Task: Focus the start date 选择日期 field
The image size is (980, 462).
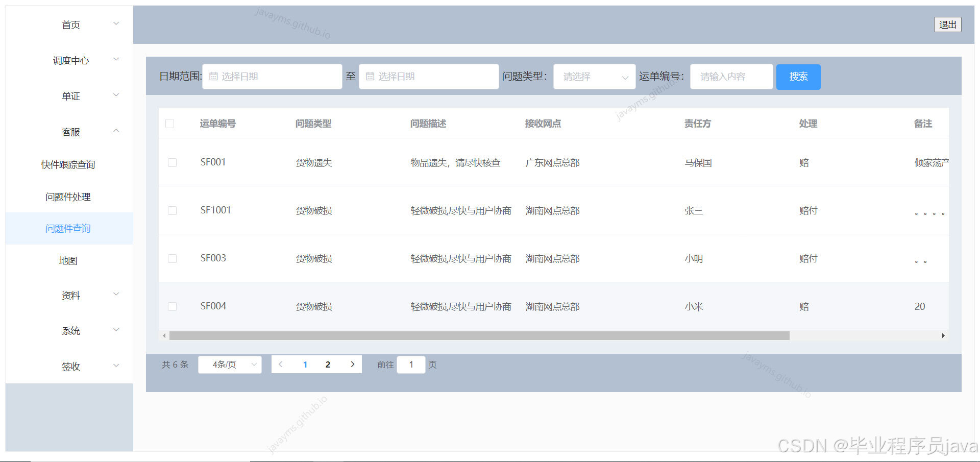Action: click(x=272, y=77)
